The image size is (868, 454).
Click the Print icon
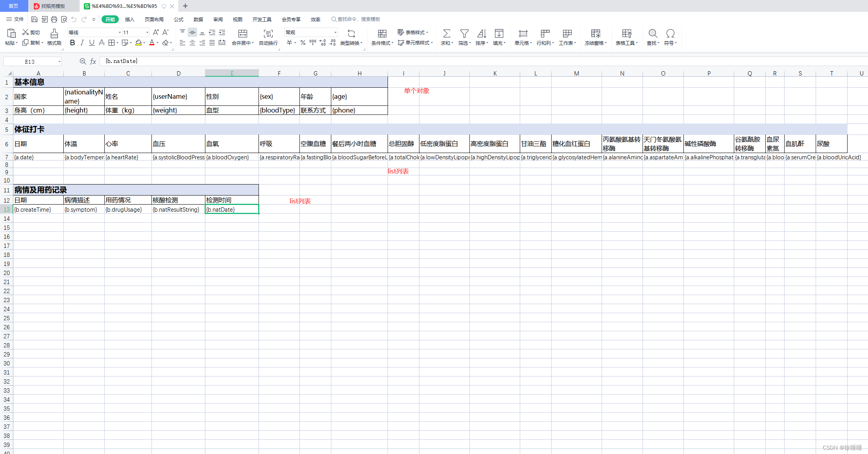(x=54, y=19)
